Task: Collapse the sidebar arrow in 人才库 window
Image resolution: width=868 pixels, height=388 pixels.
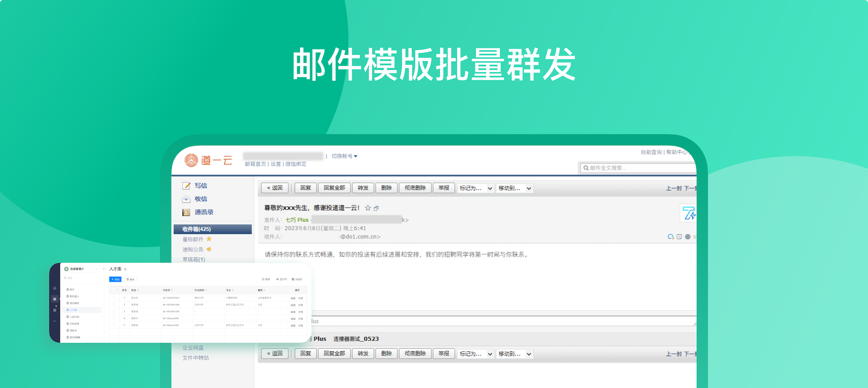Action: (104, 269)
